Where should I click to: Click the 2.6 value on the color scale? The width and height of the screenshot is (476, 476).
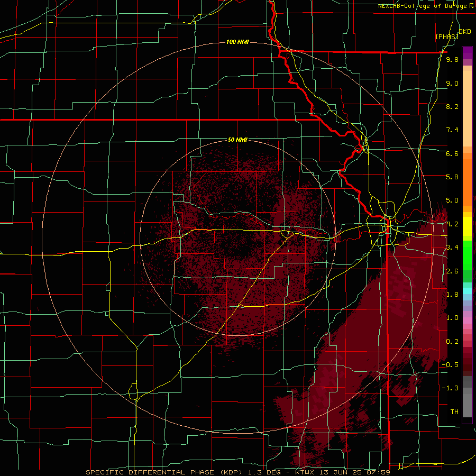(452, 271)
